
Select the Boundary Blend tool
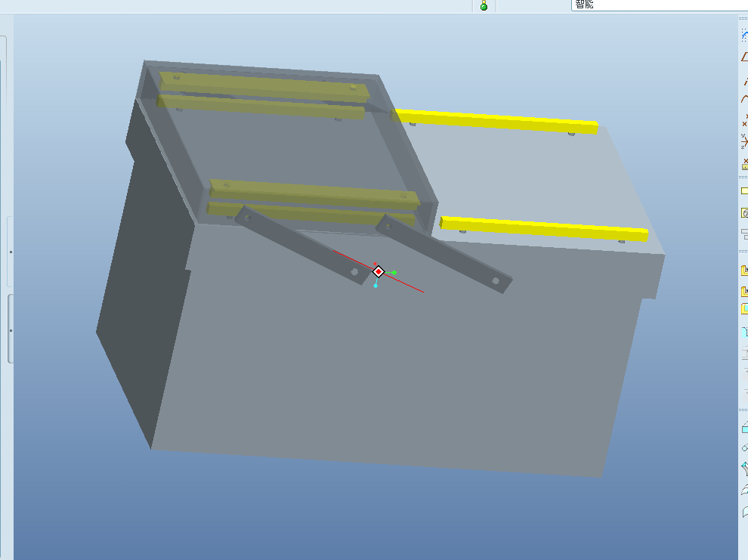[745, 490]
